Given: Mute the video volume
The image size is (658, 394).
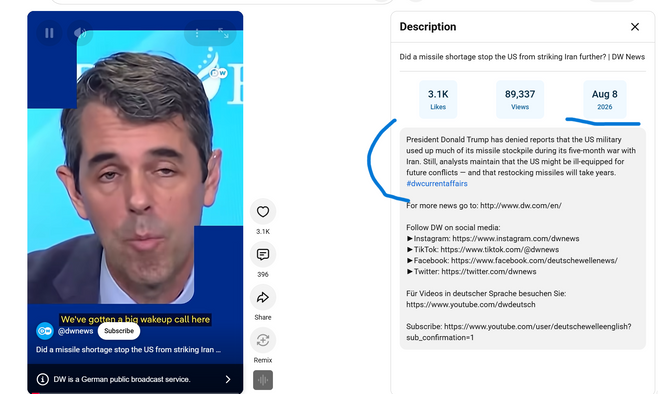Looking at the screenshot, I should point(80,33).
